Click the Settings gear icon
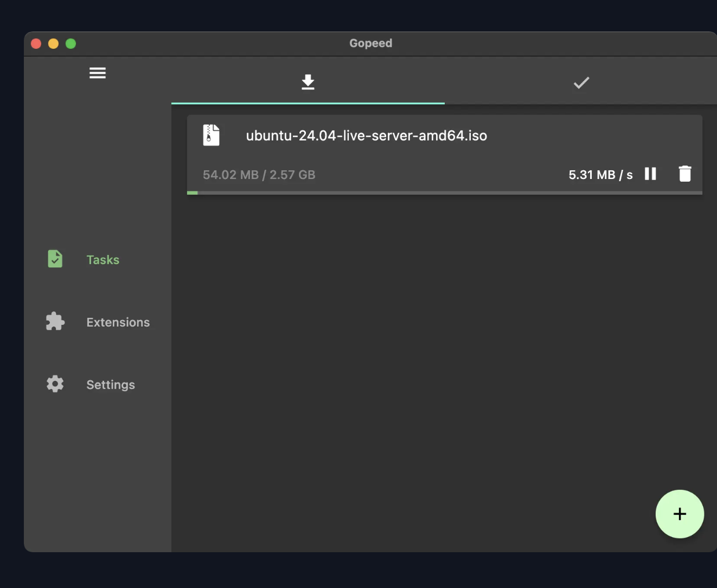Screen dimensions: 717x588 tap(55, 384)
